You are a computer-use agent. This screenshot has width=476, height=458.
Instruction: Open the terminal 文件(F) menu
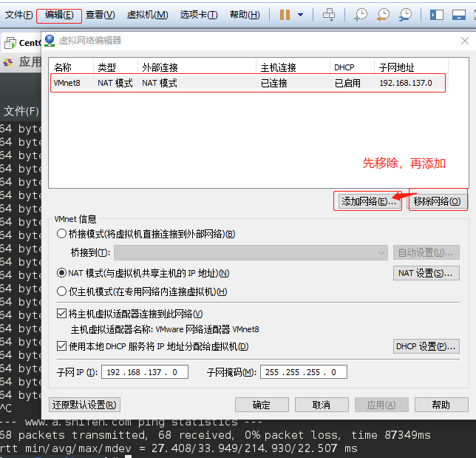click(x=21, y=111)
